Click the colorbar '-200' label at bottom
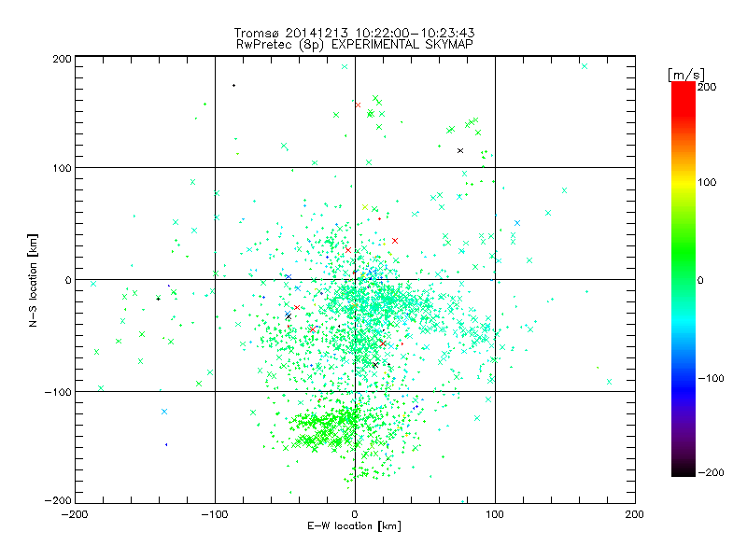The height and width of the screenshot is (560, 747). (x=711, y=472)
